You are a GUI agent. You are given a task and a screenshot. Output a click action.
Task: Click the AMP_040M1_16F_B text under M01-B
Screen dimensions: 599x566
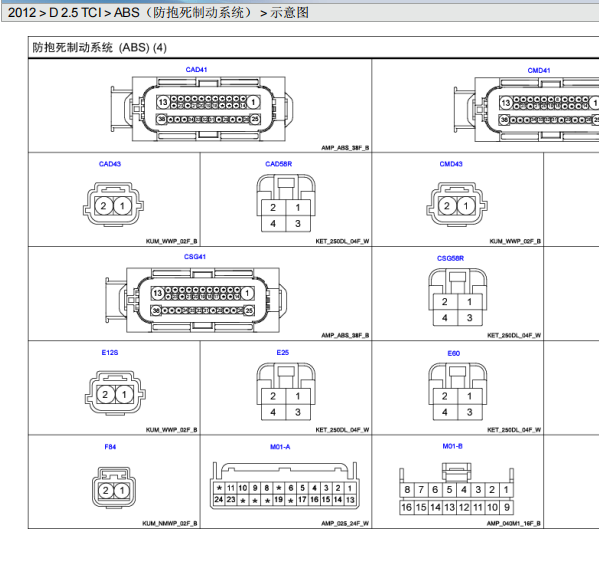[x=513, y=523]
